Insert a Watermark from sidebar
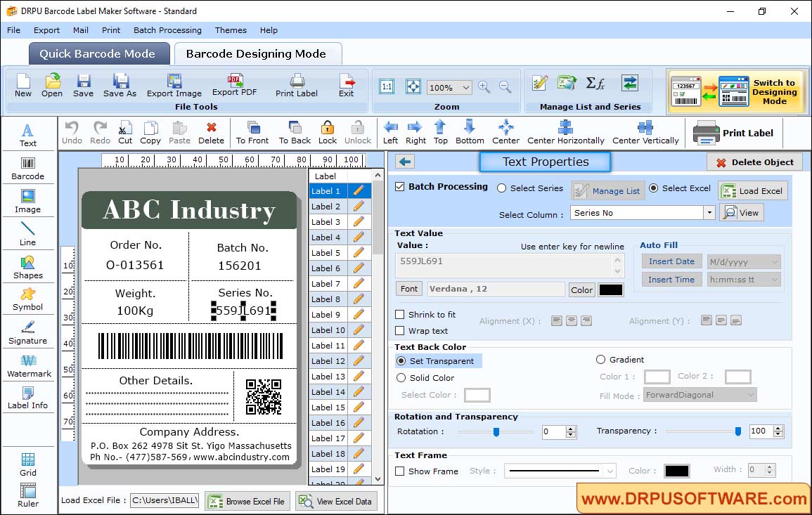This screenshot has width=812, height=515. click(x=29, y=366)
